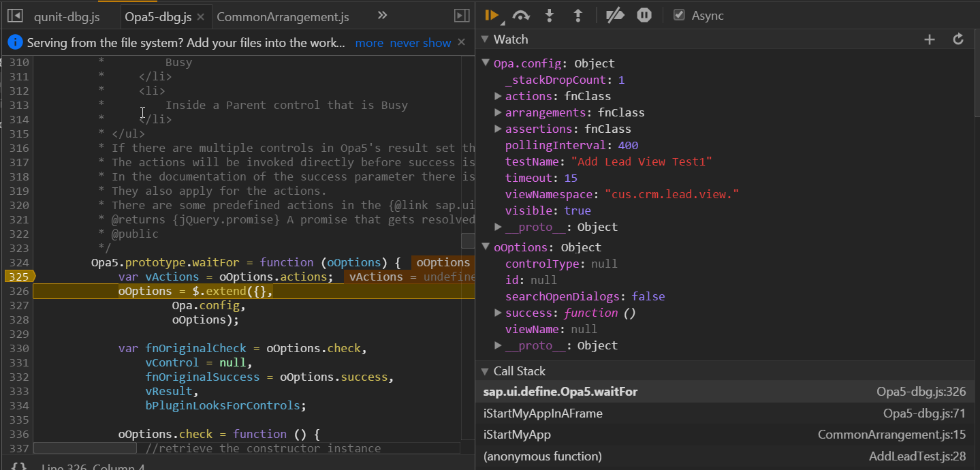Step out of current function
This screenshot has width=980, height=470.
pos(578,15)
